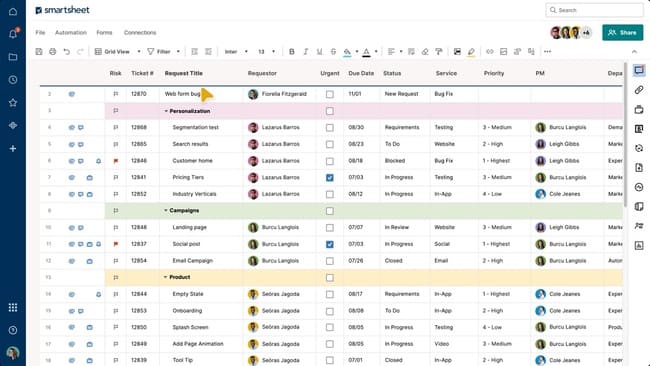Viewport: 650px width, 366px height.
Task: Click the Share button
Action: click(623, 32)
